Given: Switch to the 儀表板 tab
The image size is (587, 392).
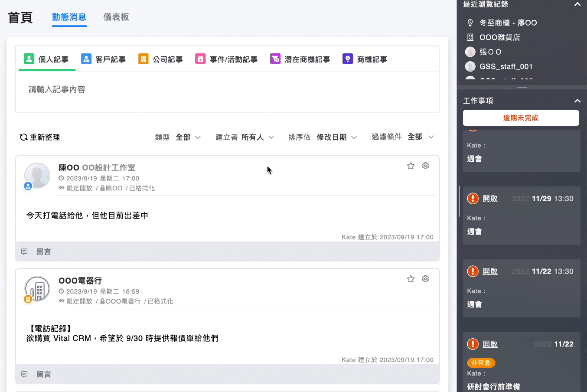Looking at the screenshot, I should [x=116, y=18].
